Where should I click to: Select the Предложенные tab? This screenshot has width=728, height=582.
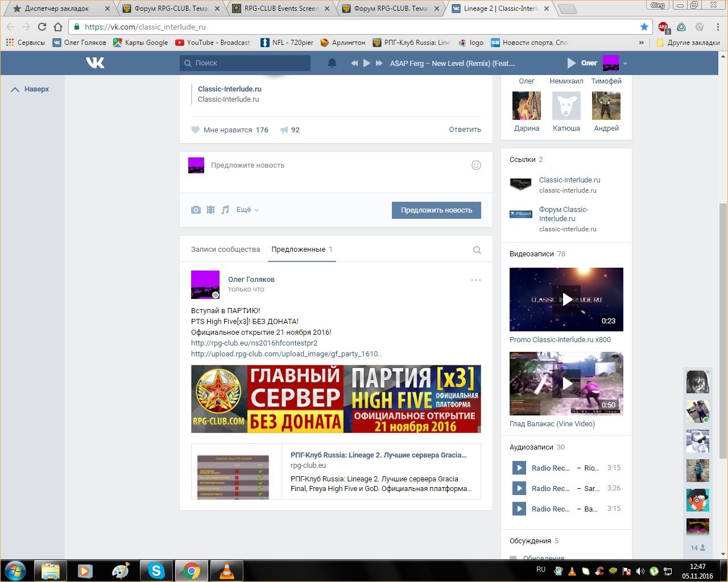click(301, 250)
